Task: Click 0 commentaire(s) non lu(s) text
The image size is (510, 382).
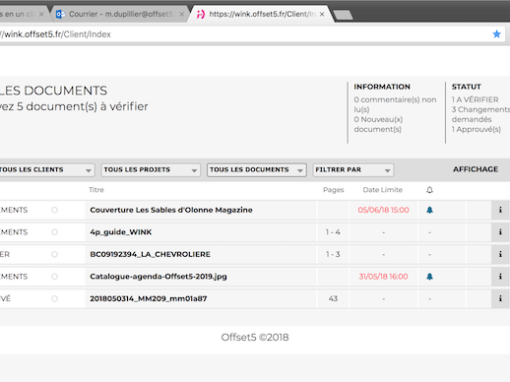Action: pyautogui.click(x=395, y=104)
